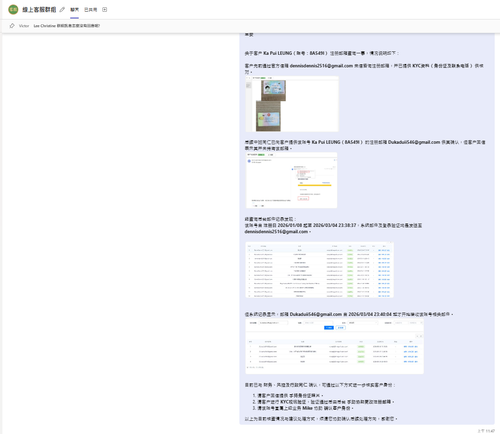Click the dennisdennis2516@gmail.com in the KYC paragraph

click(321, 66)
